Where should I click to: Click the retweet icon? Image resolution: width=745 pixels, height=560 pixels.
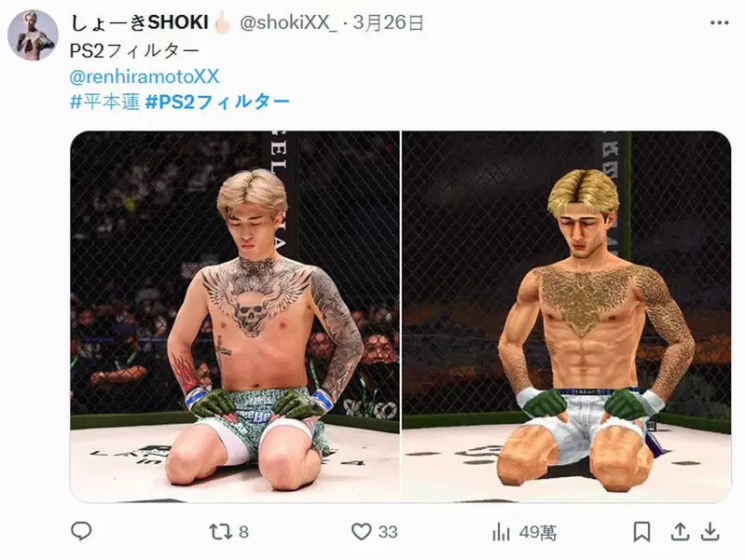point(220,531)
